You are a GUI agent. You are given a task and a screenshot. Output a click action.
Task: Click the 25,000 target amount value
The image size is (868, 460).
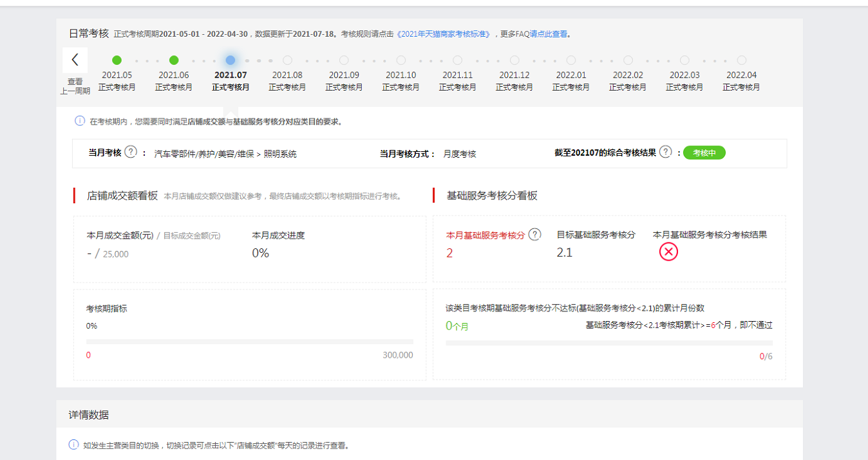116,254
